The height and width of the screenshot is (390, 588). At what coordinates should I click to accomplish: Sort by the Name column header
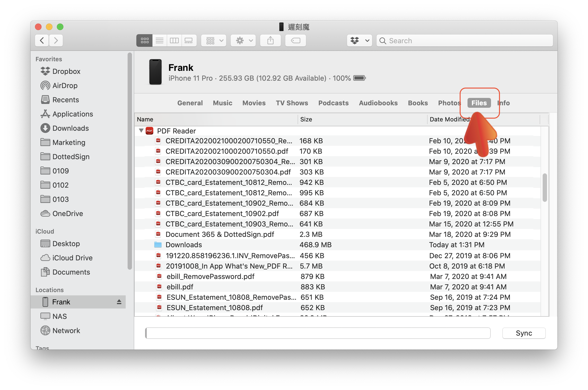coord(216,120)
